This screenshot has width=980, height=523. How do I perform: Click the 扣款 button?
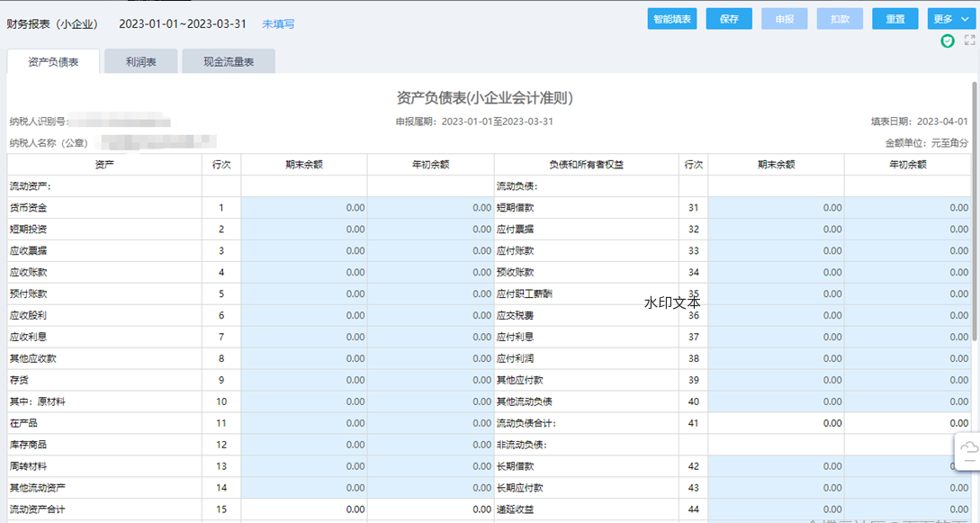click(840, 19)
